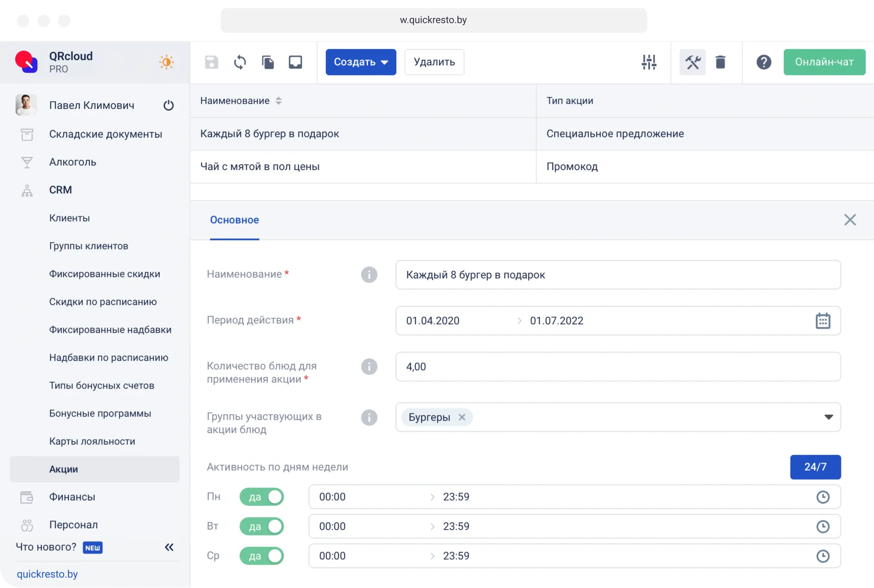Click the save floppy disk icon
874x588 pixels.
(212, 62)
